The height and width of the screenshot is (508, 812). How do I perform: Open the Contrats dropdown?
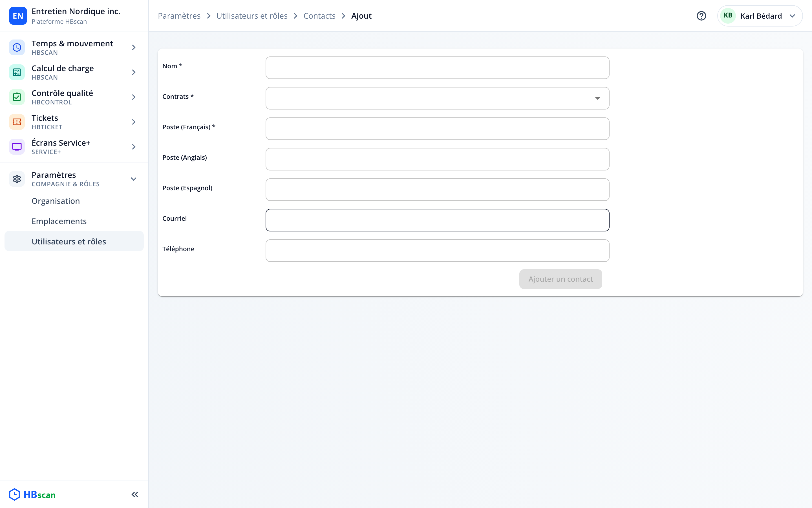click(x=437, y=98)
